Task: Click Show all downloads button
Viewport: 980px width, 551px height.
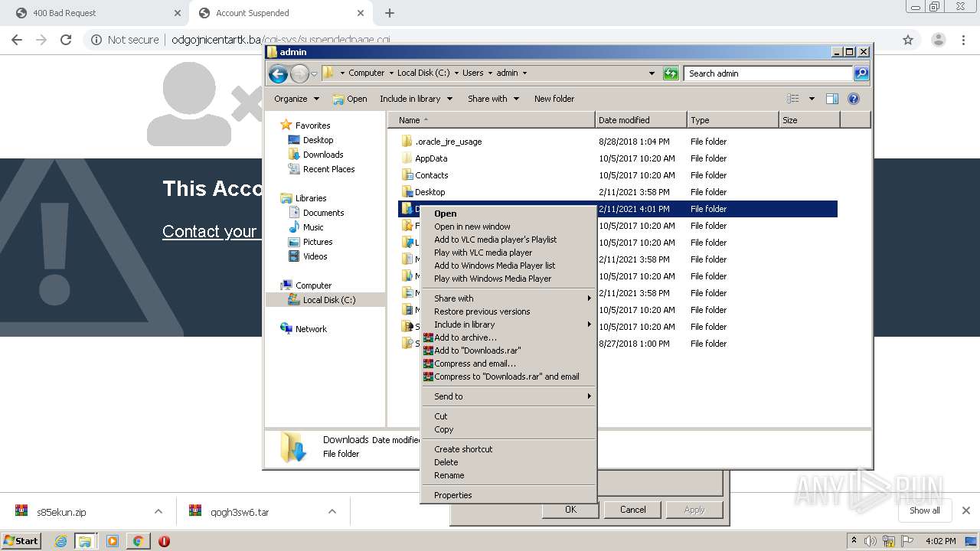Action: point(924,510)
